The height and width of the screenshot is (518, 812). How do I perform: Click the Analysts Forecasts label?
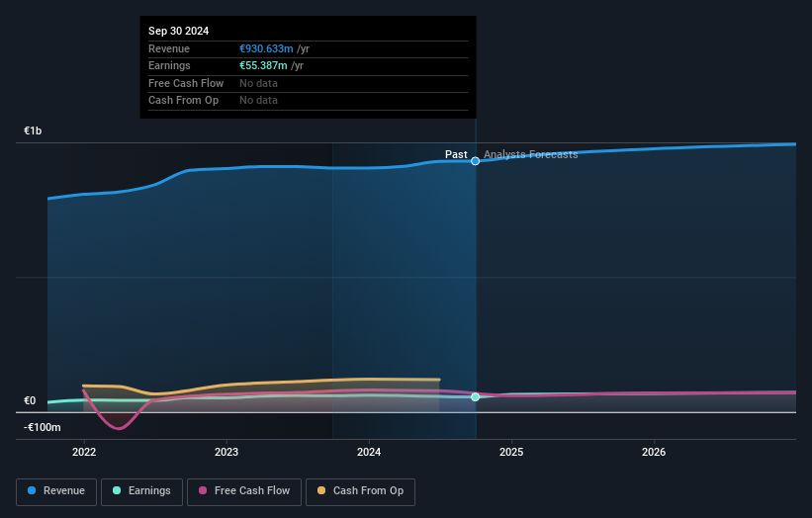click(530, 155)
